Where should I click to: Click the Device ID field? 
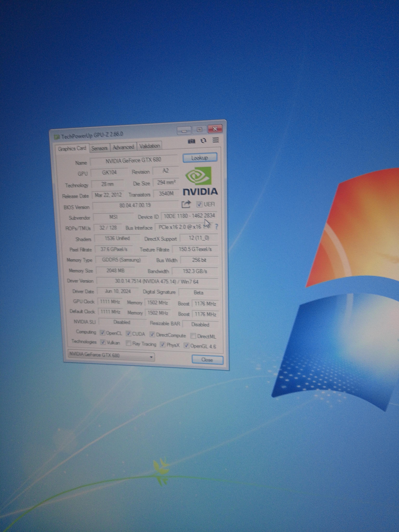tap(189, 216)
